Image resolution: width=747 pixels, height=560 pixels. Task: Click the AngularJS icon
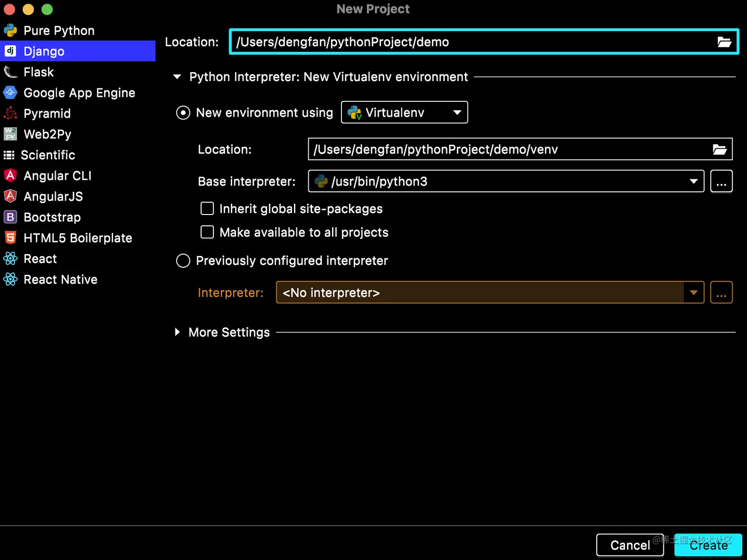[10, 196]
